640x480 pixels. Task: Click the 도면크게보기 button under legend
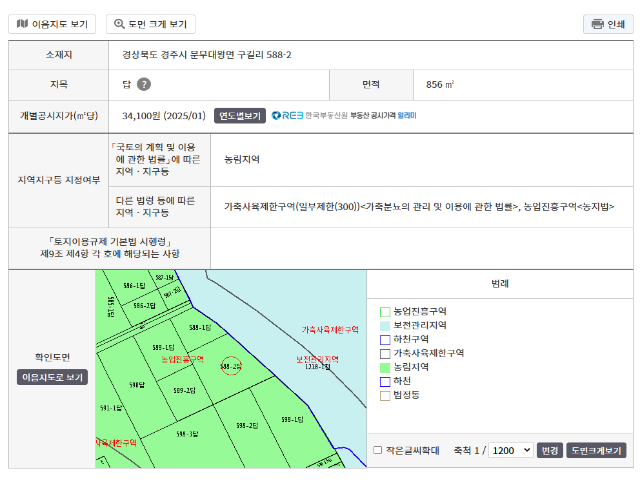coord(597,450)
